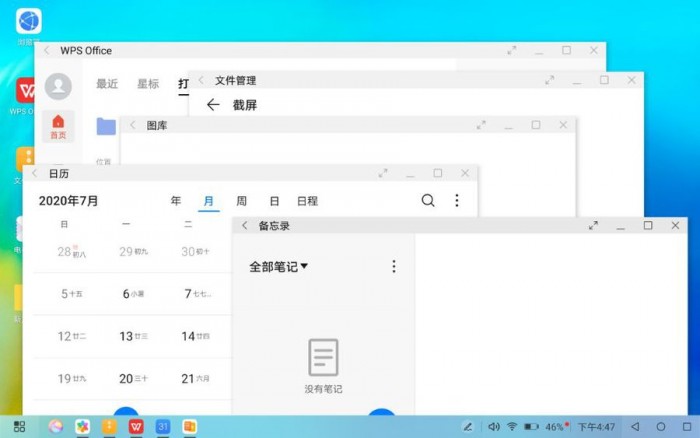Open Calendar's three-dot overflow menu
This screenshot has height=438, width=700.
(x=457, y=201)
